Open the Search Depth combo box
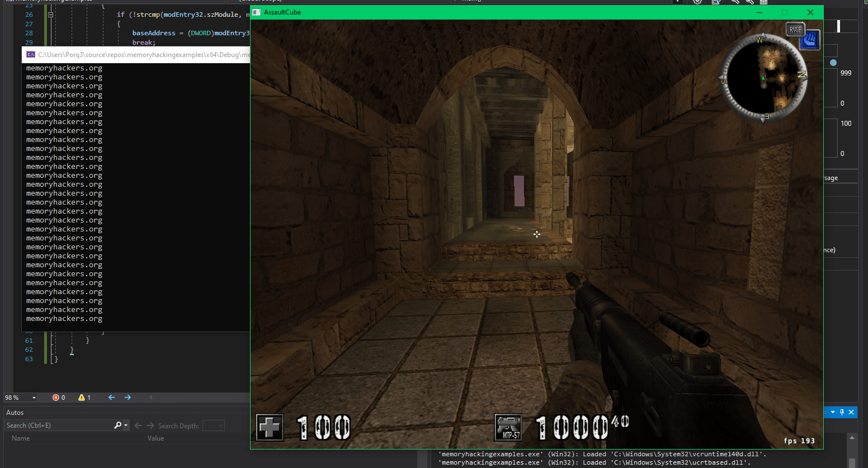Image resolution: width=868 pixels, height=468 pixels. 213,426
